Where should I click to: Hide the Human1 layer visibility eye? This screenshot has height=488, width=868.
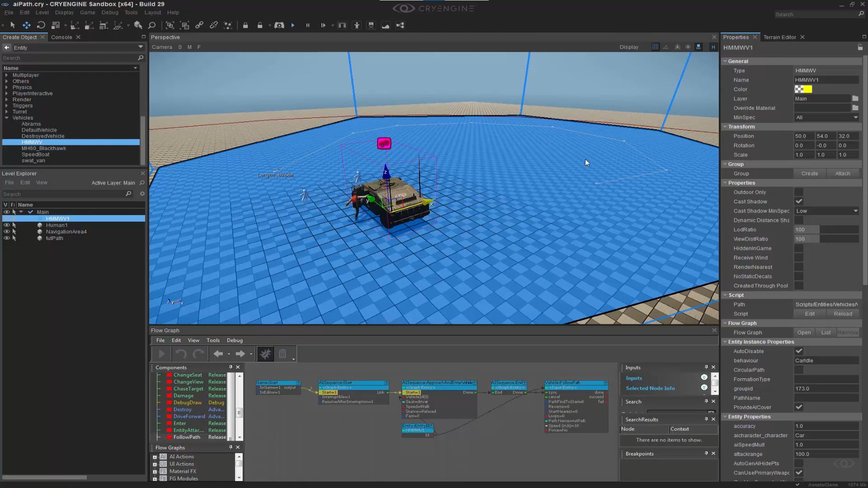[6, 225]
